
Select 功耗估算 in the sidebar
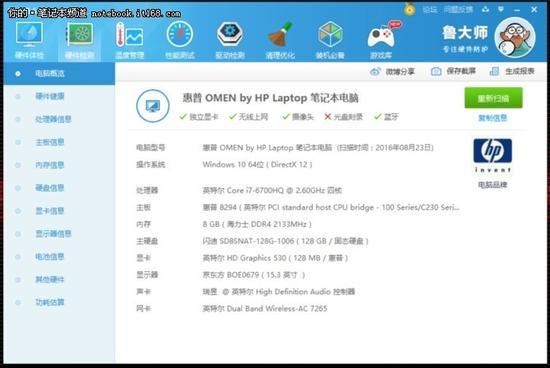click(x=50, y=302)
